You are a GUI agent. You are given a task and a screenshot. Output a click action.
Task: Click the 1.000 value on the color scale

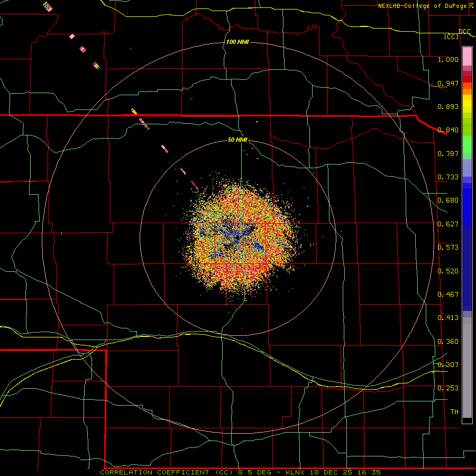pyautogui.click(x=448, y=60)
